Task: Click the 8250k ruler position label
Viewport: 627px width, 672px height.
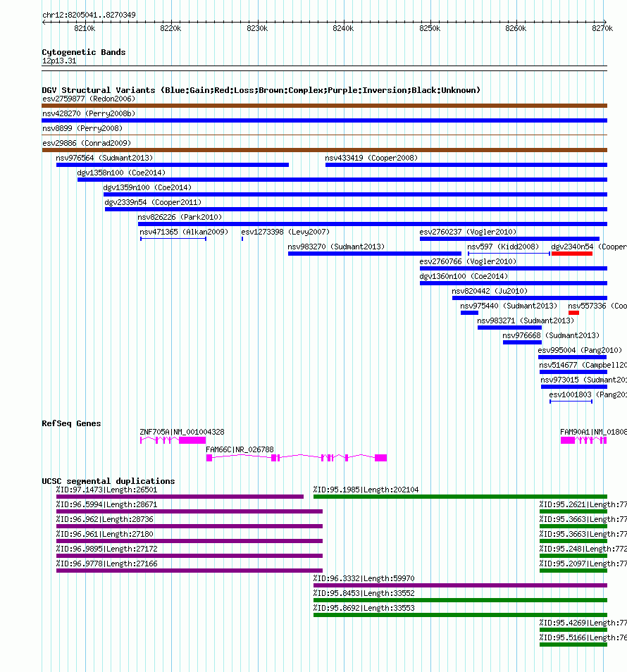Action: tap(430, 28)
